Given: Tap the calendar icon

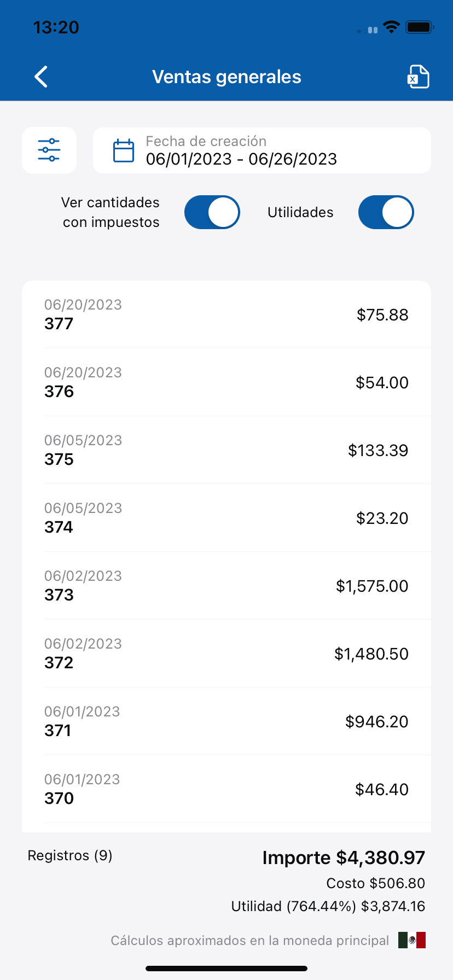Looking at the screenshot, I should 124,150.
